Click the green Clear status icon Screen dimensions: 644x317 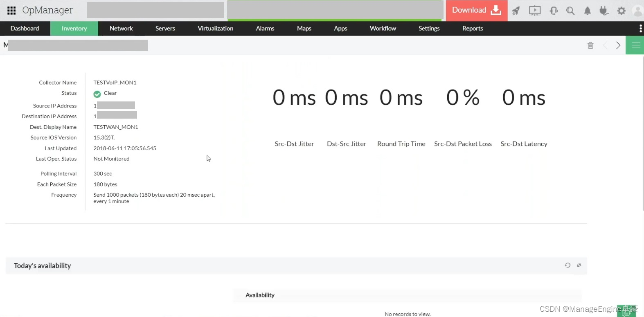97,94
